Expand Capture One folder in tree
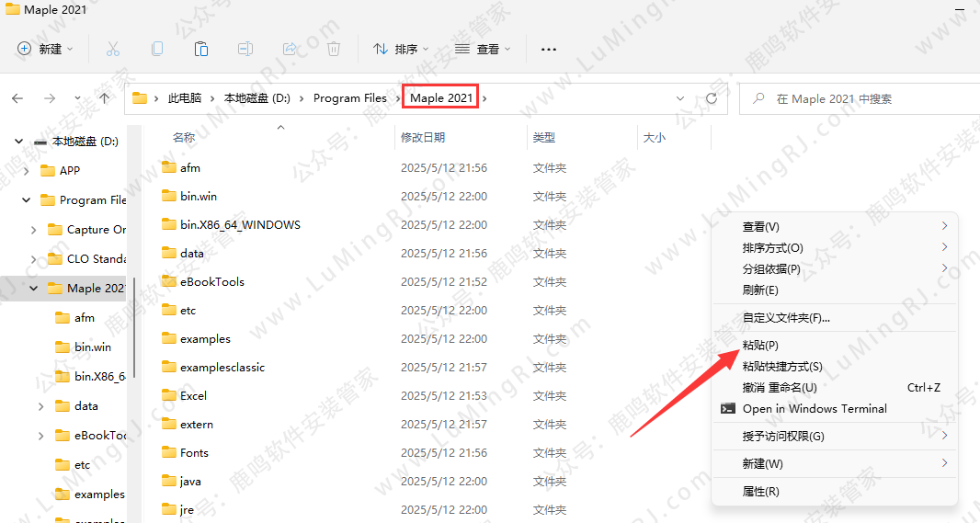Viewport: 980px width, 523px height. pos(34,230)
